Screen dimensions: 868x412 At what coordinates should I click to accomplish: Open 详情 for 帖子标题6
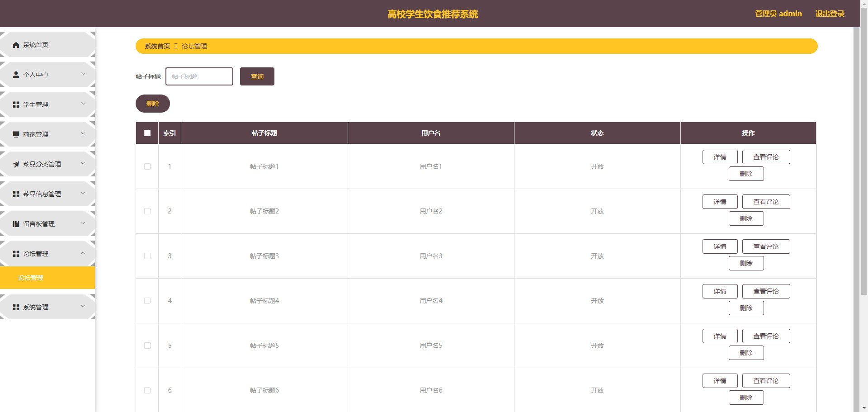(720, 381)
